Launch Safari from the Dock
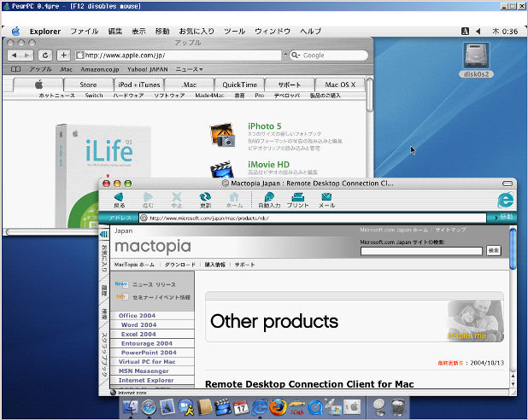 pyautogui.click(x=149, y=407)
